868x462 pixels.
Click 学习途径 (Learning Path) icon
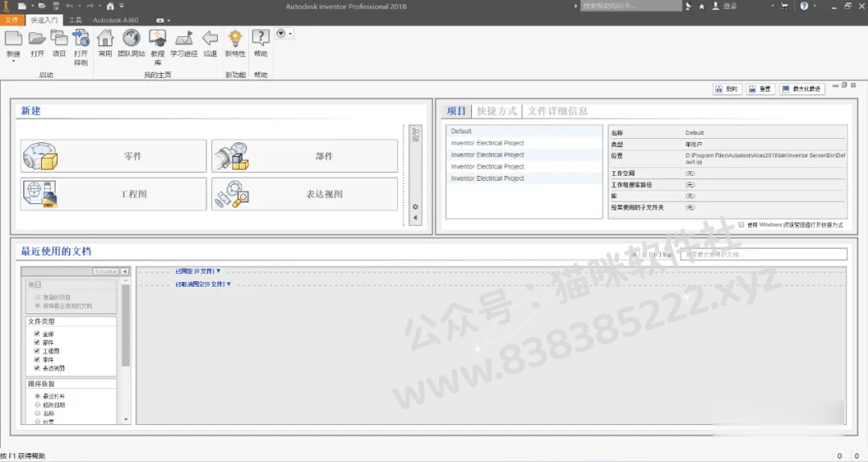(x=184, y=39)
